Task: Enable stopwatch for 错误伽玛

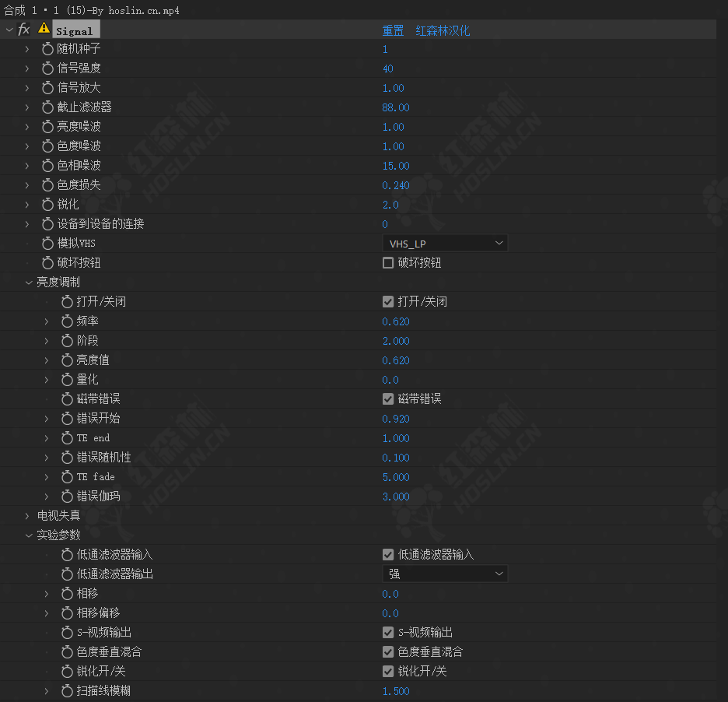Action: coord(67,497)
